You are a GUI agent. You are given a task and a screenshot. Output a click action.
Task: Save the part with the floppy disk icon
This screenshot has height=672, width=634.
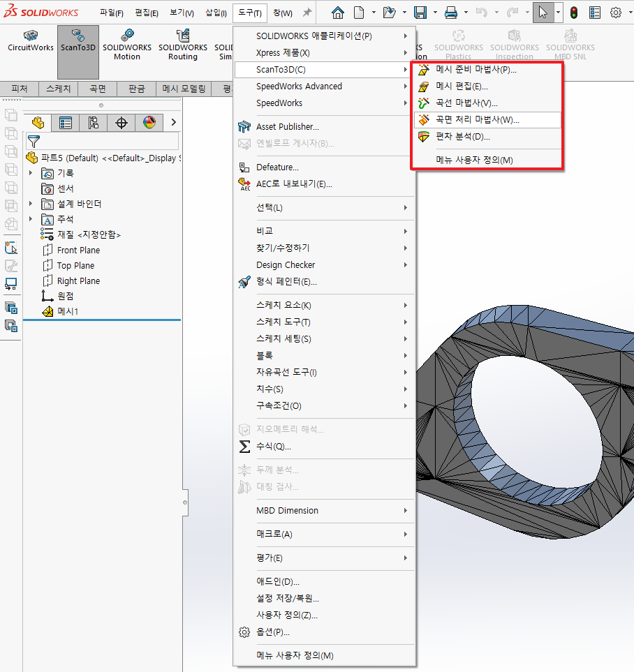(x=420, y=13)
